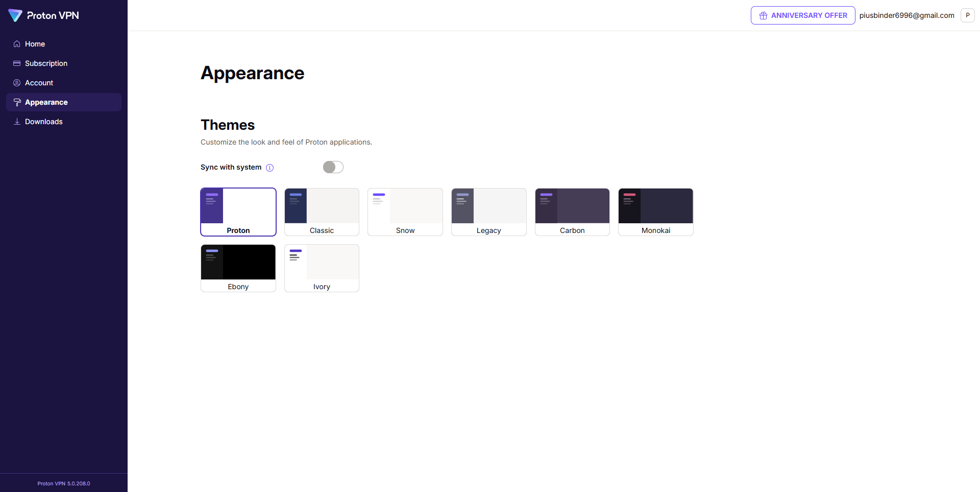Select the Monokai theme

[x=656, y=212]
